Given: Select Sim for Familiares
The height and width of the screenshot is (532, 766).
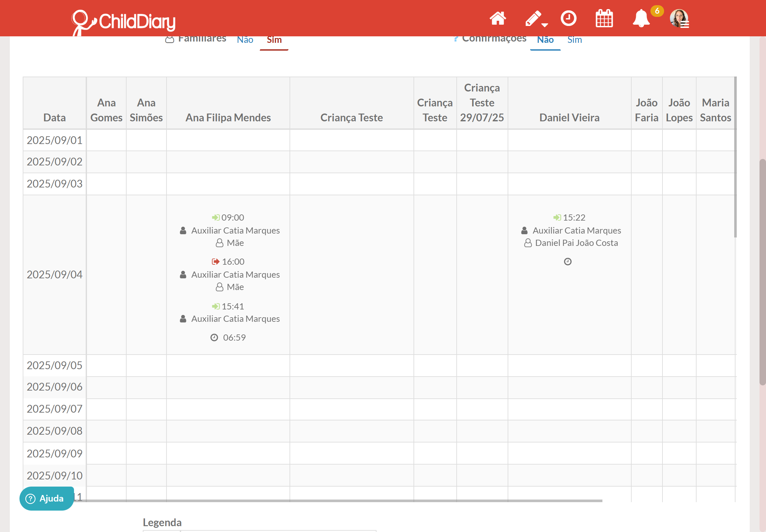Looking at the screenshot, I should [274, 40].
